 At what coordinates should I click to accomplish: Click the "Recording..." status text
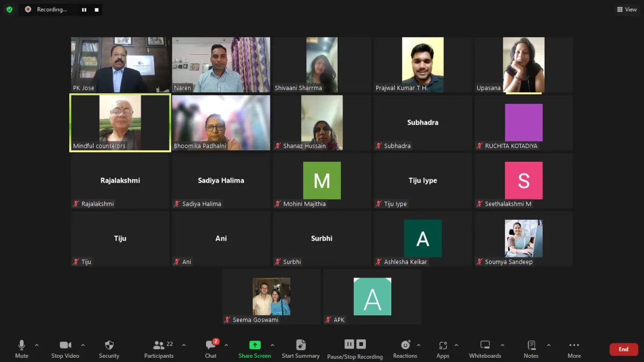(x=52, y=10)
